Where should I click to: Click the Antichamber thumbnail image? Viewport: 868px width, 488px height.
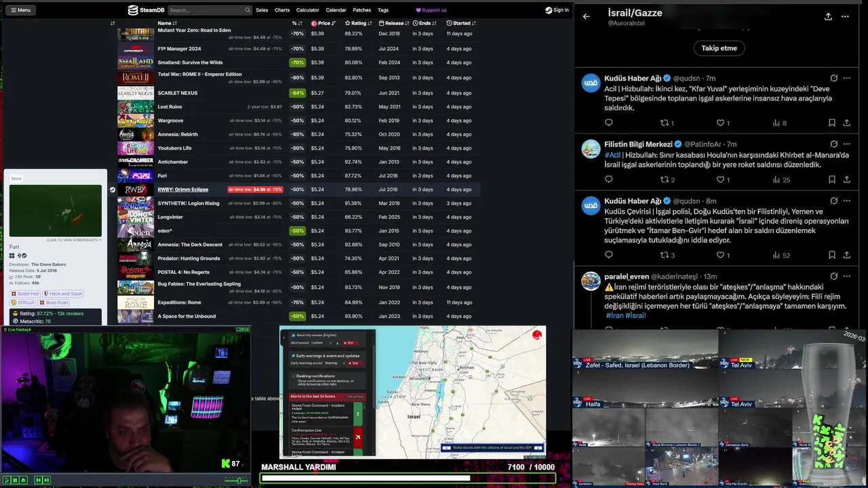[136, 162]
